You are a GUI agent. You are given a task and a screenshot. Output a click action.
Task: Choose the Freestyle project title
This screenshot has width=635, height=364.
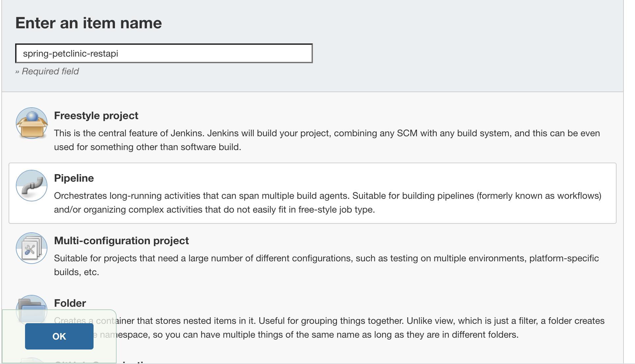[96, 116]
